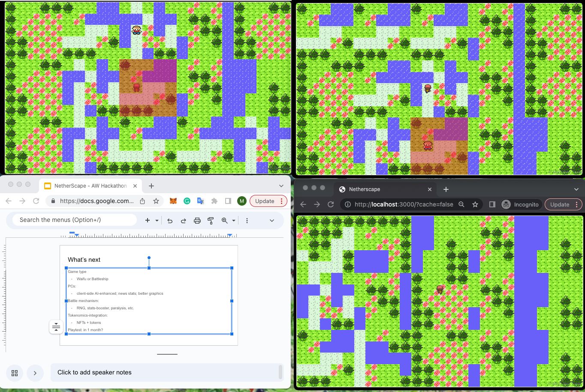Click the What's next slide title

[x=84, y=260]
